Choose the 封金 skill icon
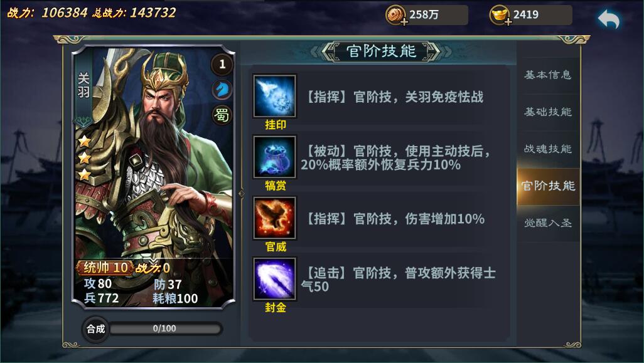The image size is (644, 363). [x=274, y=279]
